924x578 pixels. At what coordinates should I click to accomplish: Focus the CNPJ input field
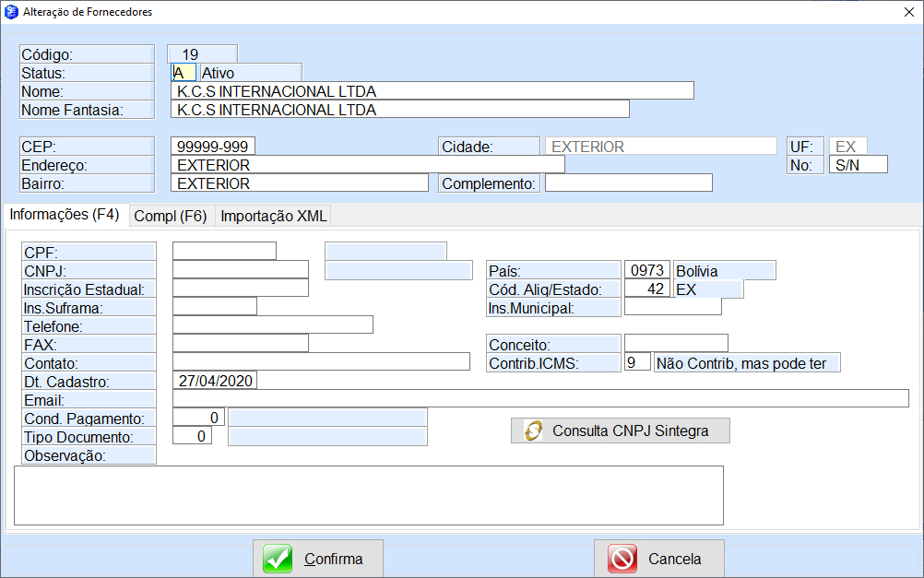(x=240, y=269)
